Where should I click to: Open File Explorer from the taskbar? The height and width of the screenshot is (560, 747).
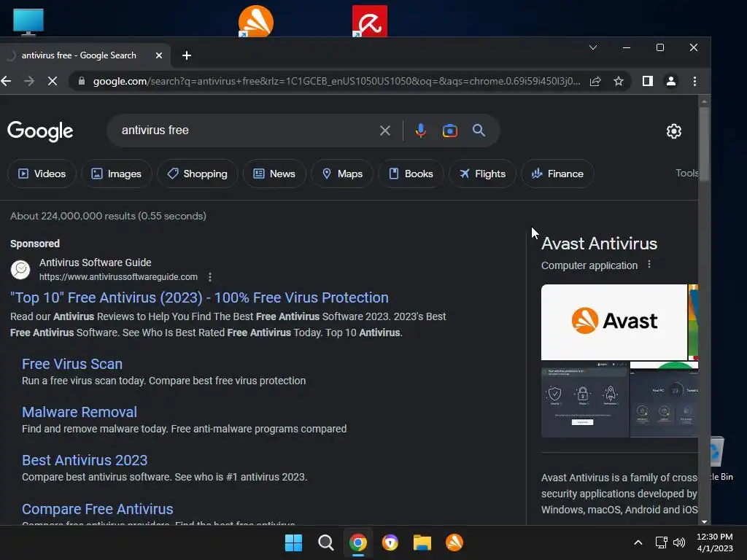422,542
